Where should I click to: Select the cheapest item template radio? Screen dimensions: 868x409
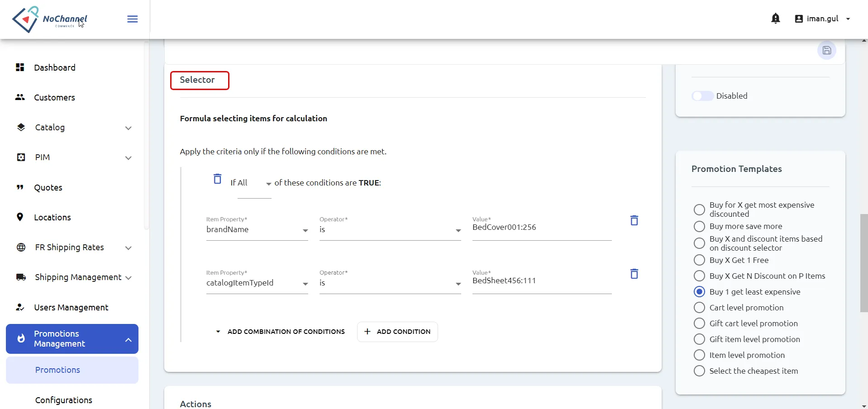(699, 371)
